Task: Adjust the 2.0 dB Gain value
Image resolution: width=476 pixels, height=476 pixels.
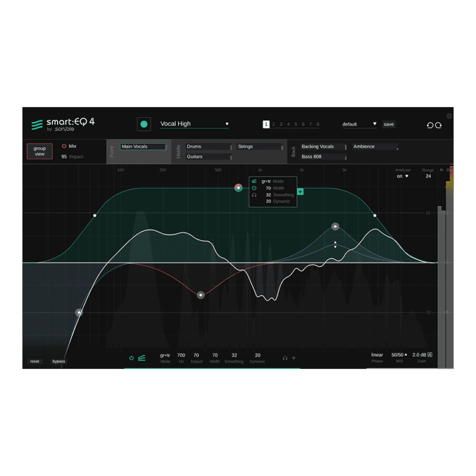Action: pyautogui.click(x=419, y=355)
